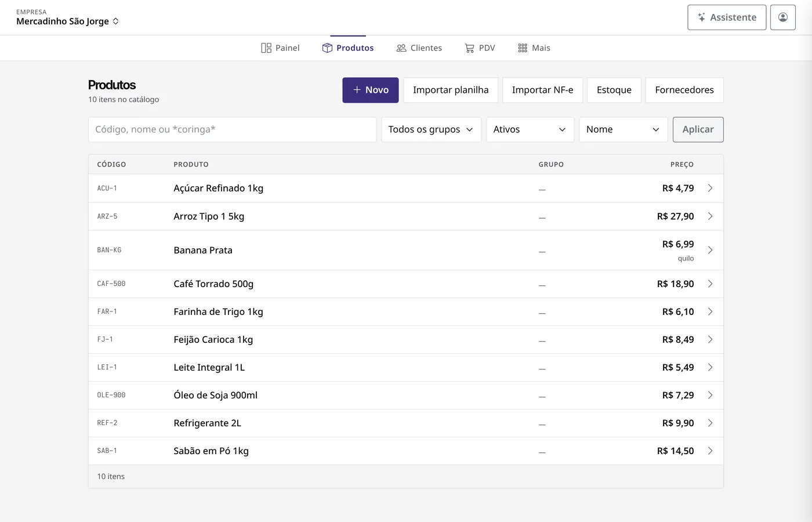Open the Nome sort dropdown
Image resolution: width=812 pixels, height=522 pixels.
pos(623,129)
